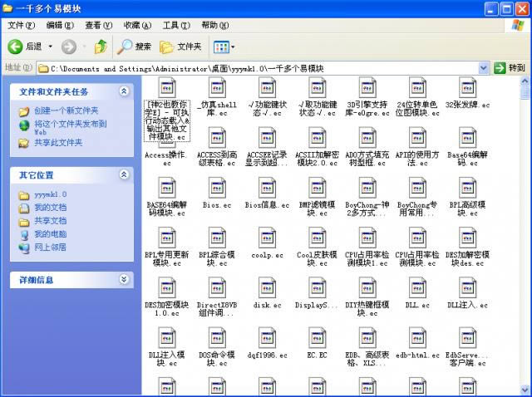Open the 收藏(A) menu
The width and height of the screenshot is (532, 397).
pos(137,26)
